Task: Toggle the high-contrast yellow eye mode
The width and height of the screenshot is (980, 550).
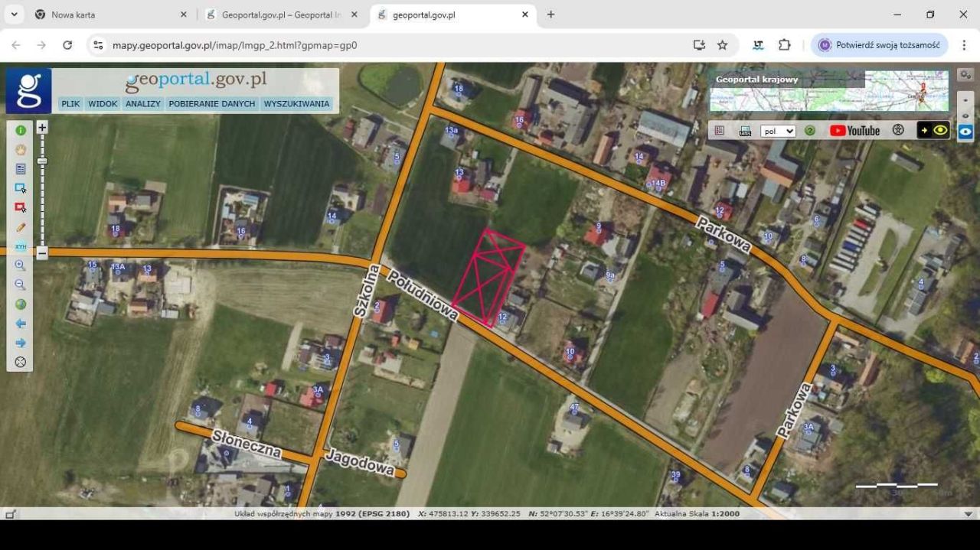Action: coord(933,131)
